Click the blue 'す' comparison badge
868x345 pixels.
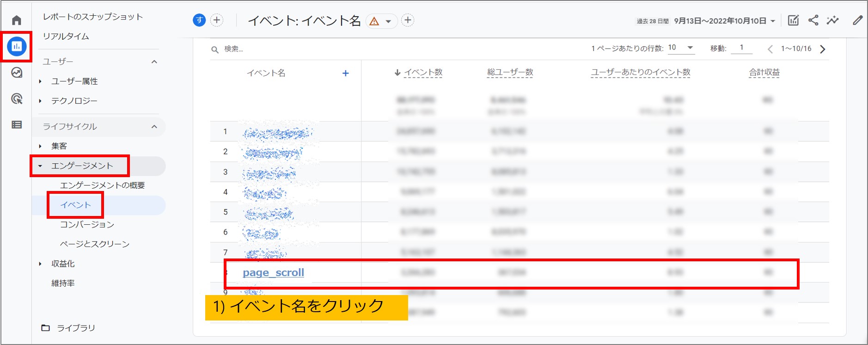pos(199,20)
